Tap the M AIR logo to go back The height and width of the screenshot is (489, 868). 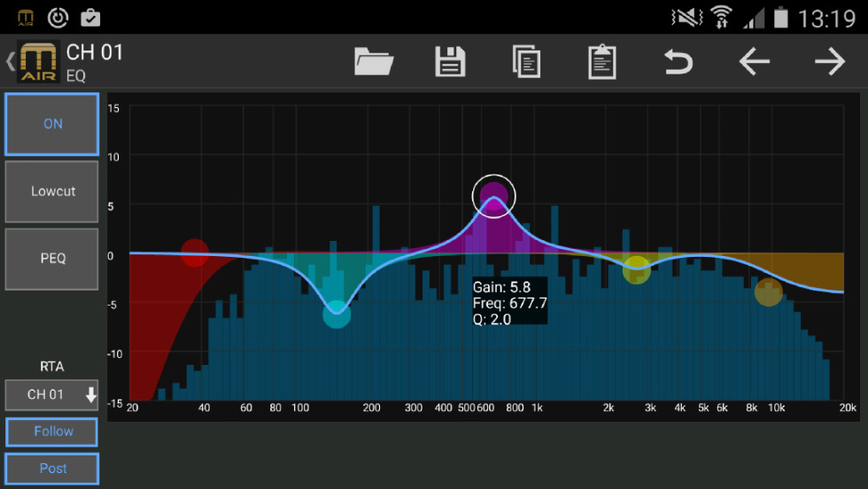37,62
